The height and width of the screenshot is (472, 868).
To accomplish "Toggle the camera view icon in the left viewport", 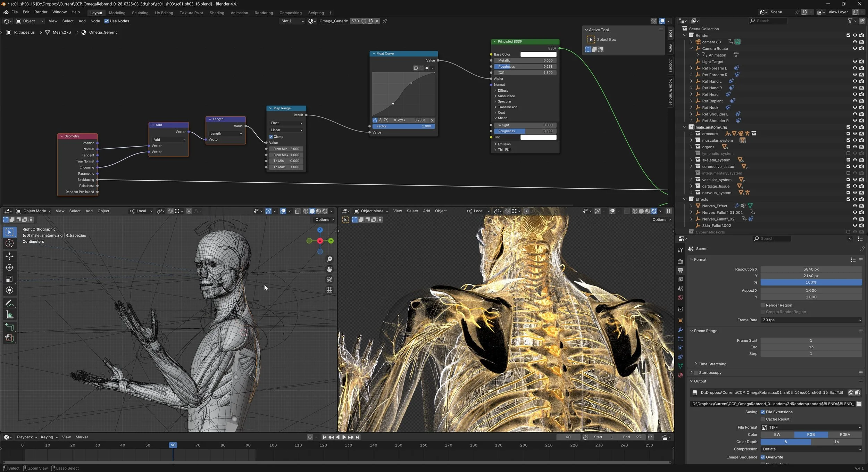I will tap(329, 280).
